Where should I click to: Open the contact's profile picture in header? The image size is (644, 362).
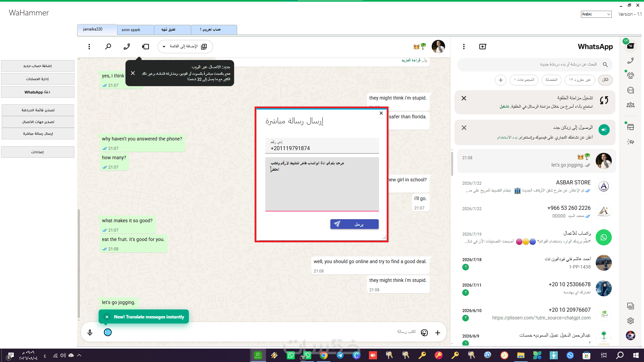coord(438,47)
